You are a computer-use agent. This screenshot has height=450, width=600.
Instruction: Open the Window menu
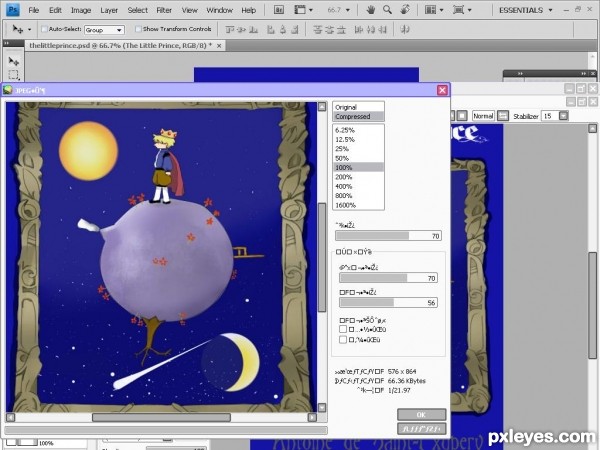[219, 10]
